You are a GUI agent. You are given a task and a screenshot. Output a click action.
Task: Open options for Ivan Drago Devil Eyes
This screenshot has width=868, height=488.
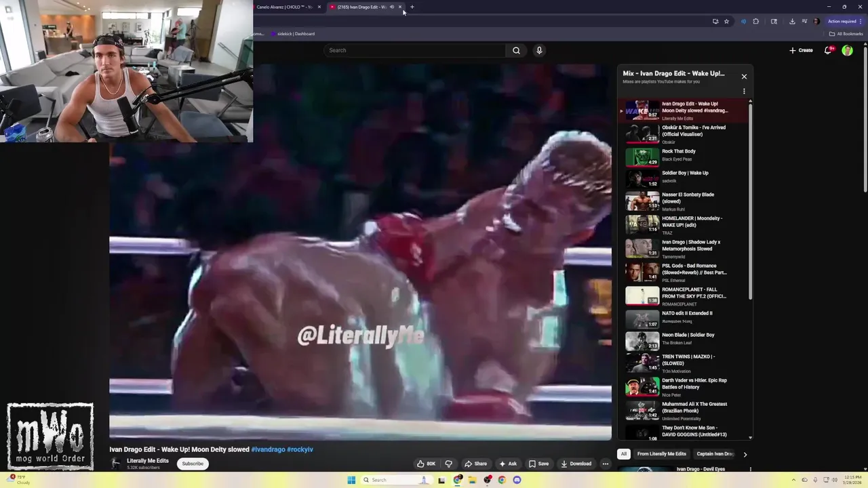750,469
